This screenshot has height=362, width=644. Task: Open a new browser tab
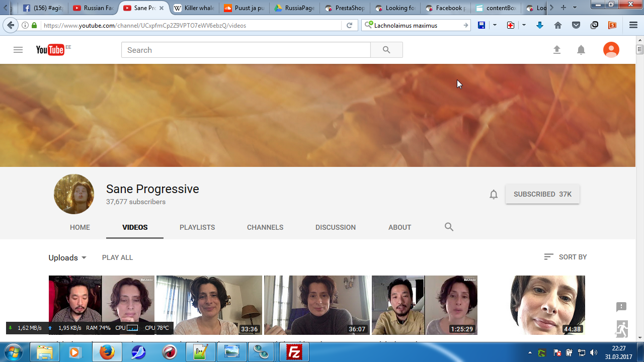563,8
